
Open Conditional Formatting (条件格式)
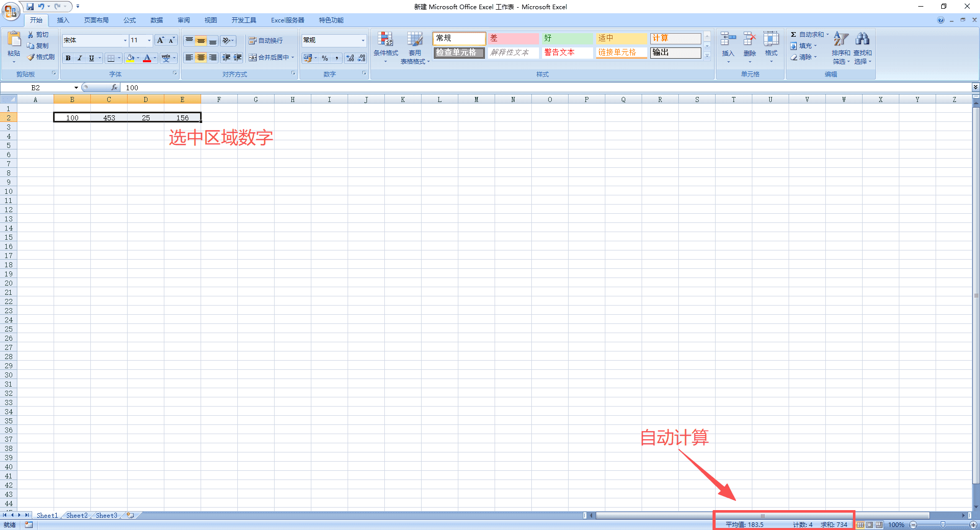click(385, 46)
